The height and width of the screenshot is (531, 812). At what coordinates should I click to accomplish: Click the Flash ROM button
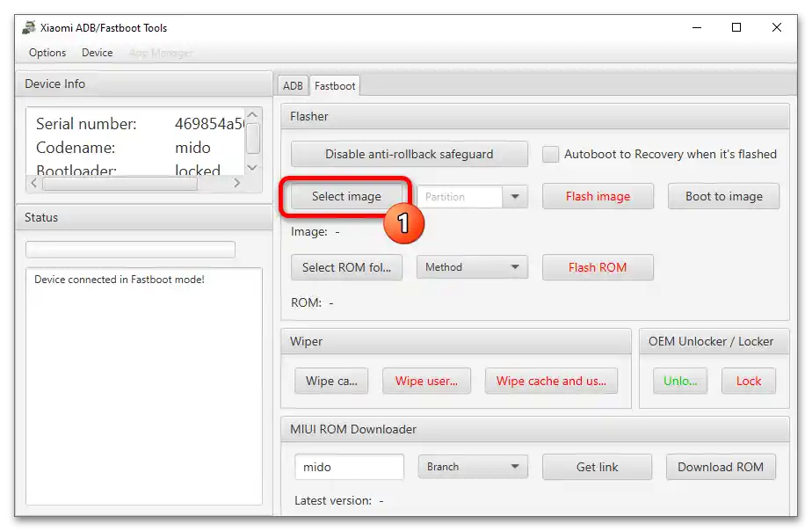(x=598, y=267)
